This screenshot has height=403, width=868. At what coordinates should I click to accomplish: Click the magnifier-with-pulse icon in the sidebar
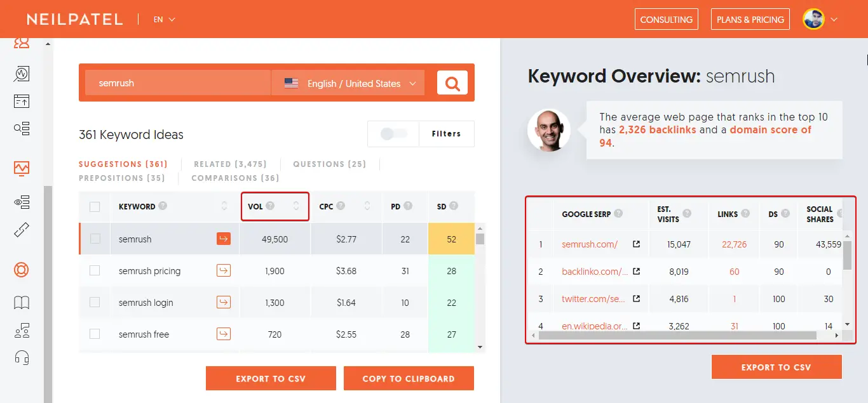coord(22,74)
